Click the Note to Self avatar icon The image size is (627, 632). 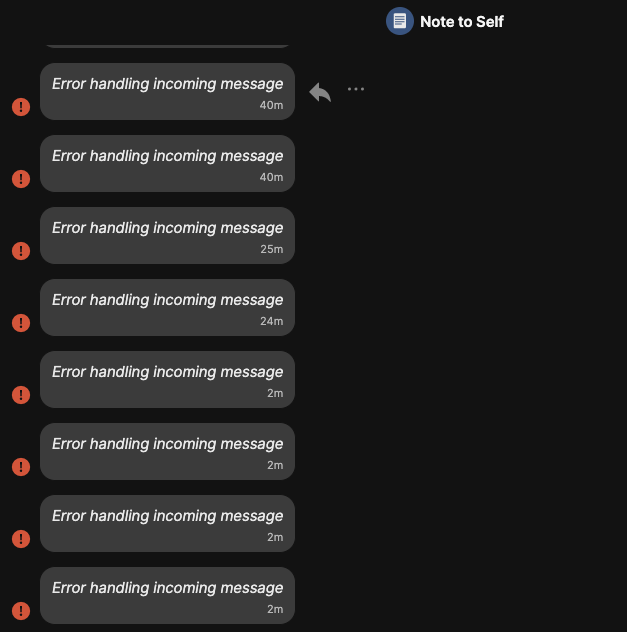pos(400,21)
